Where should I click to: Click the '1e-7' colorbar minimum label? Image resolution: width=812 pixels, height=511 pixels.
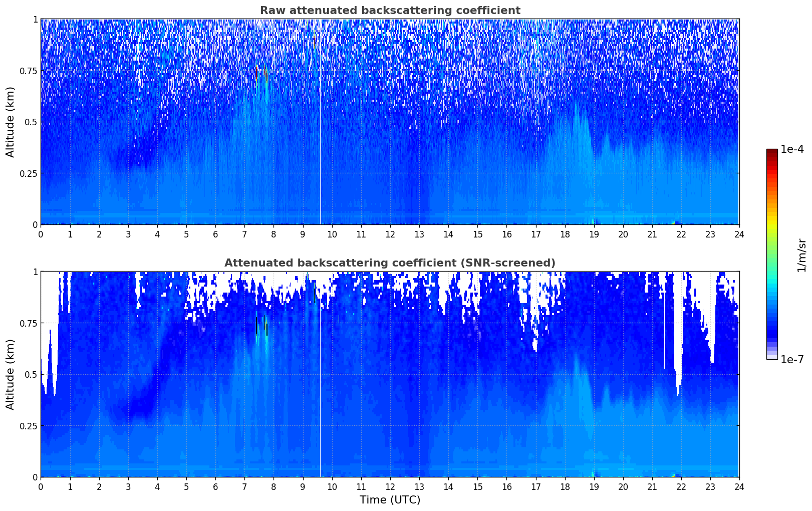[x=792, y=360]
